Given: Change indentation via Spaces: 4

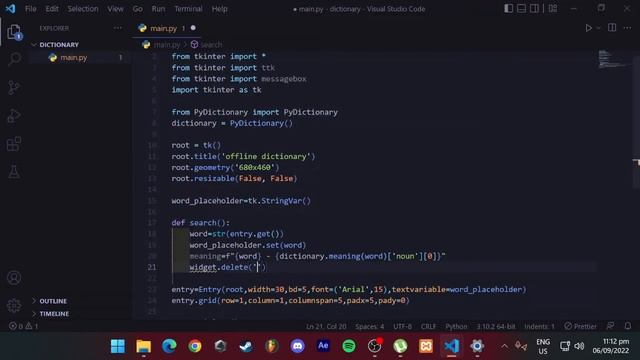Looking at the screenshot, I should click(x=369, y=326).
